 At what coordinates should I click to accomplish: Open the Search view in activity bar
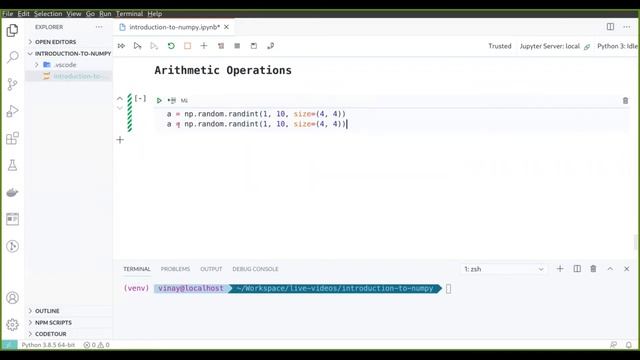tap(12, 57)
